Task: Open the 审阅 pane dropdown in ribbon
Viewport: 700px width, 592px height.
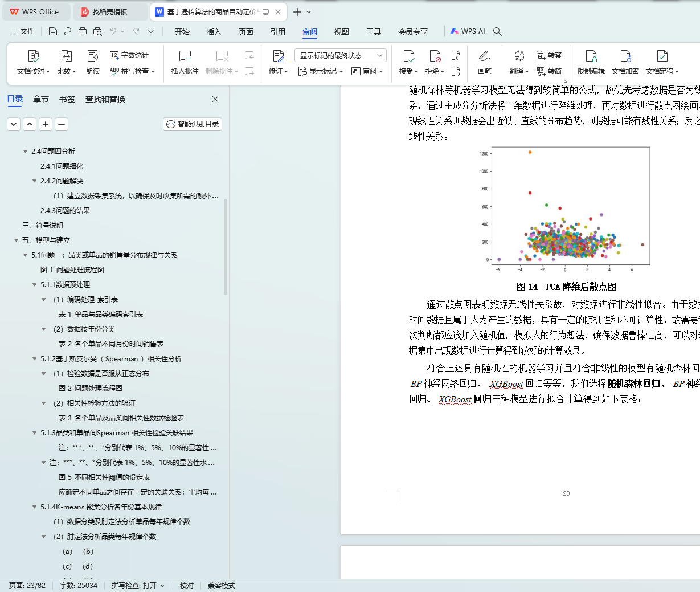Action: coord(367,71)
